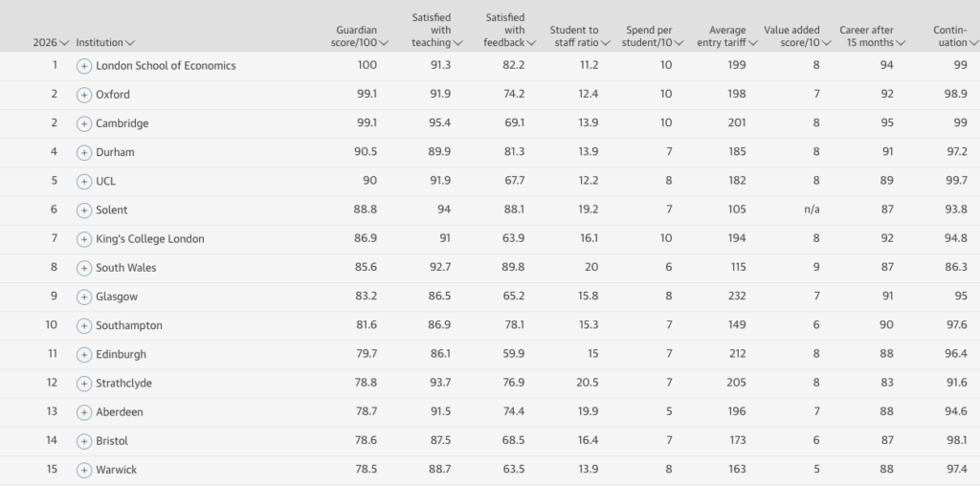
Task: Open the 2026 year dropdown
Action: 51,42
